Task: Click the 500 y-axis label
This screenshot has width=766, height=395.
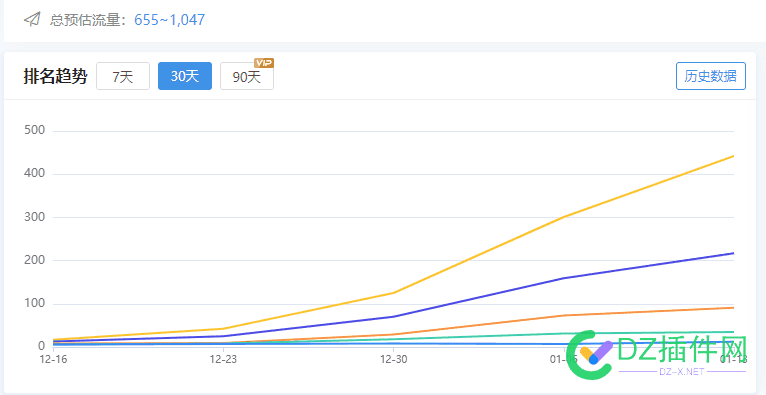Action: tap(34, 130)
